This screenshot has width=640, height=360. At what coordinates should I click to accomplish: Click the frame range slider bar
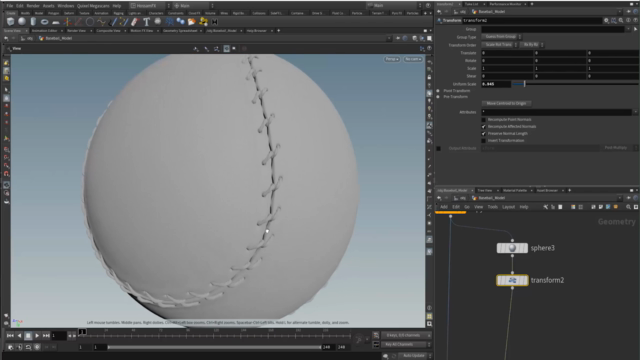[x=214, y=347]
